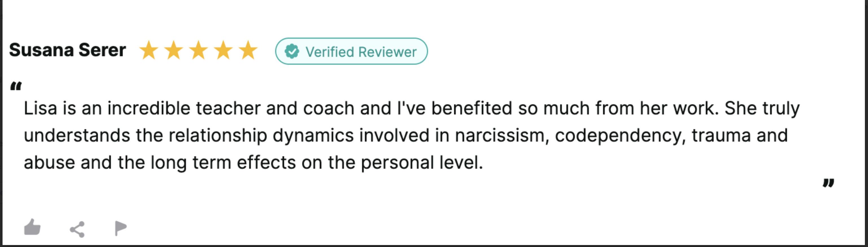Screen dimensions: 868x247
Task: Click the word "codependency" in review text
Action: tap(620, 136)
